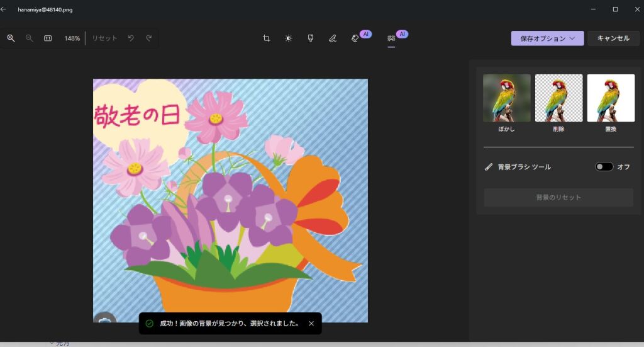Select the filter tool icon
The width and height of the screenshot is (644, 347).
tap(311, 38)
